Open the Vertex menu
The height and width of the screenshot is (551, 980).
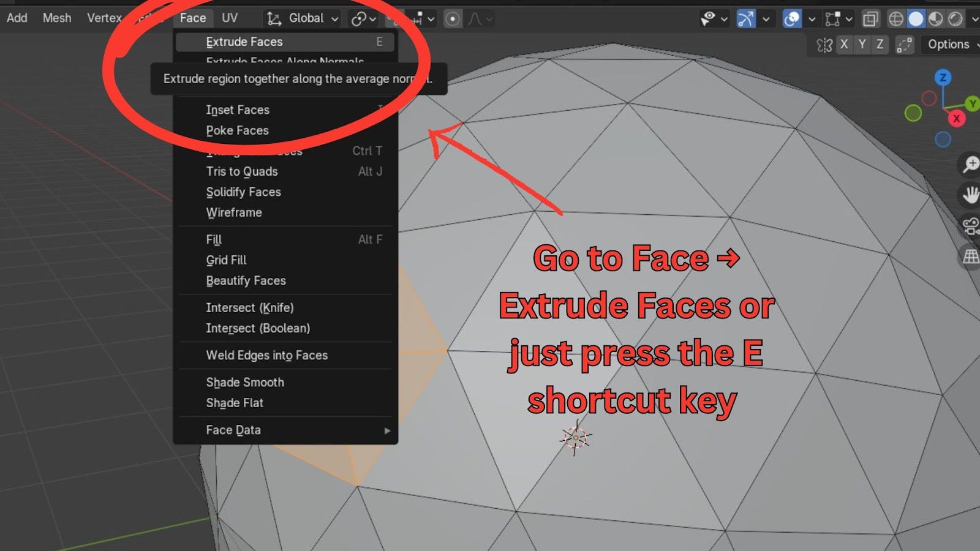(104, 18)
